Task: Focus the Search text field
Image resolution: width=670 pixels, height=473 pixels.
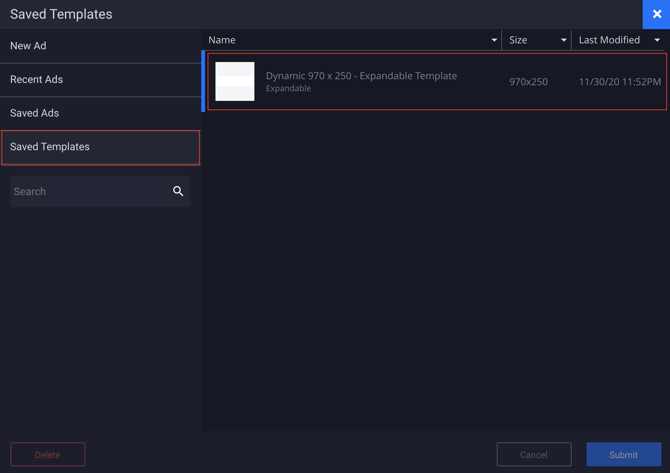Action: tap(90, 191)
